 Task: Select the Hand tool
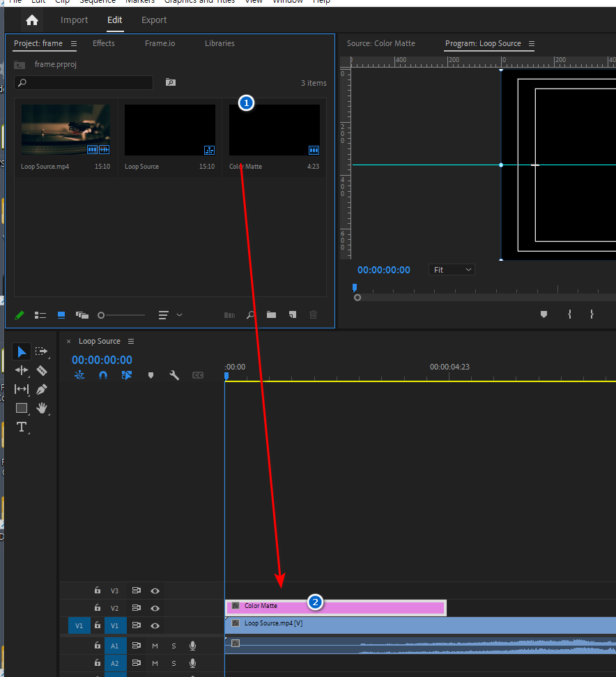[42, 408]
